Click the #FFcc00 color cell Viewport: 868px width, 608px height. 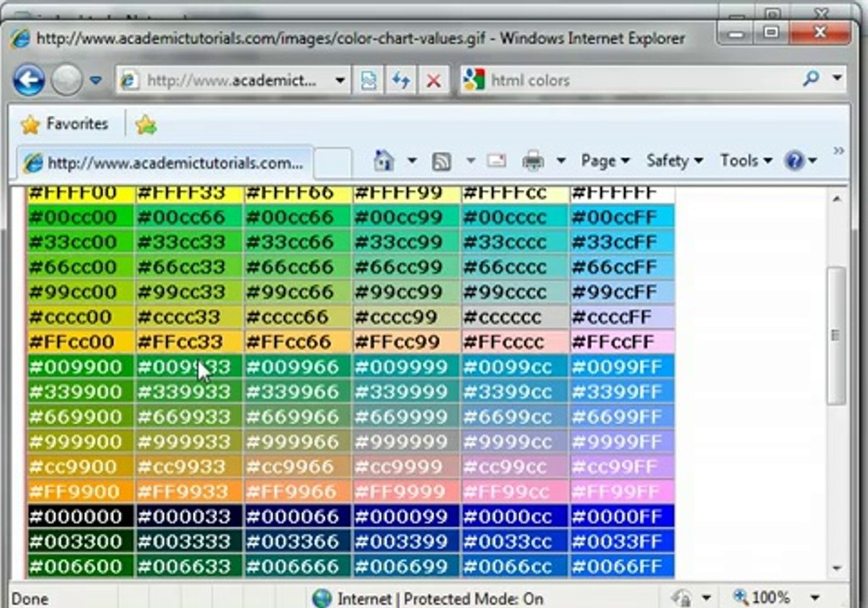(81, 342)
